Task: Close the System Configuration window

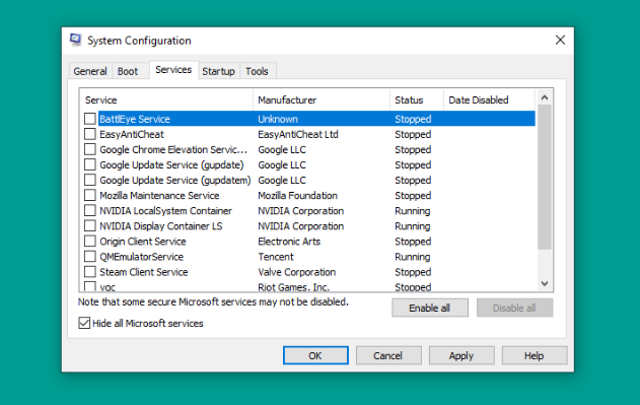Action: click(560, 40)
